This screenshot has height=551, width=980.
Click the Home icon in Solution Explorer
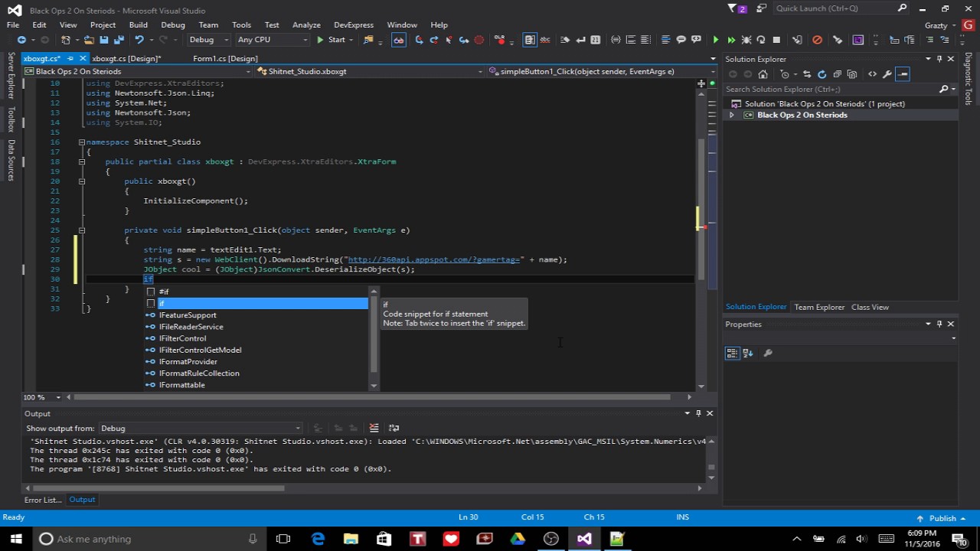tap(763, 74)
